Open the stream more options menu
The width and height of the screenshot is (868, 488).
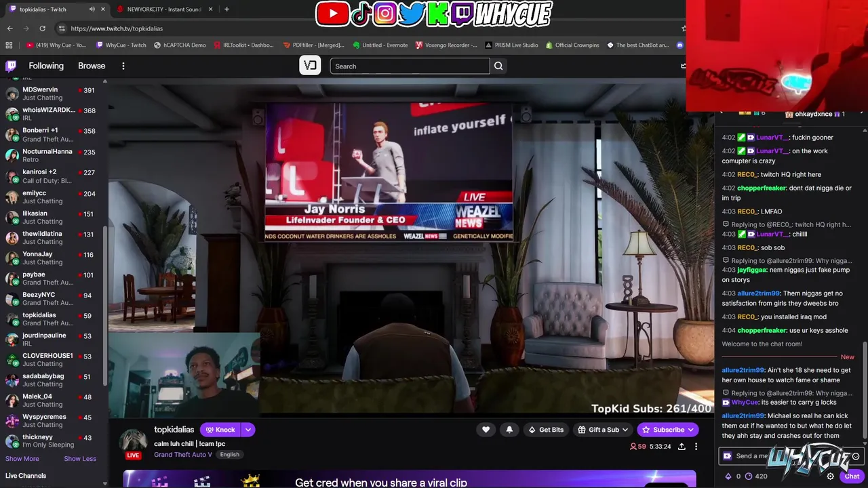[x=696, y=447]
